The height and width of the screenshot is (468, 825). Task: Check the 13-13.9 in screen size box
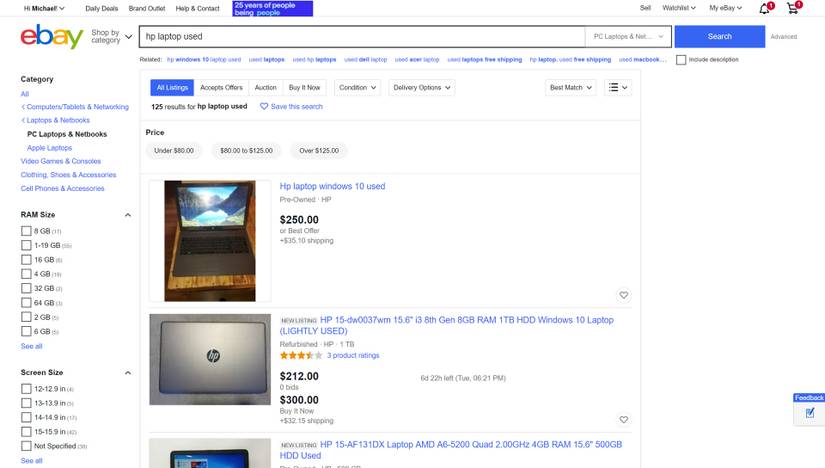26,403
